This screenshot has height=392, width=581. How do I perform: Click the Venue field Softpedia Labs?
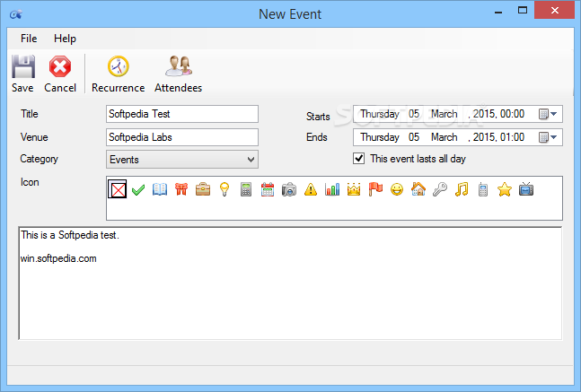tap(182, 137)
